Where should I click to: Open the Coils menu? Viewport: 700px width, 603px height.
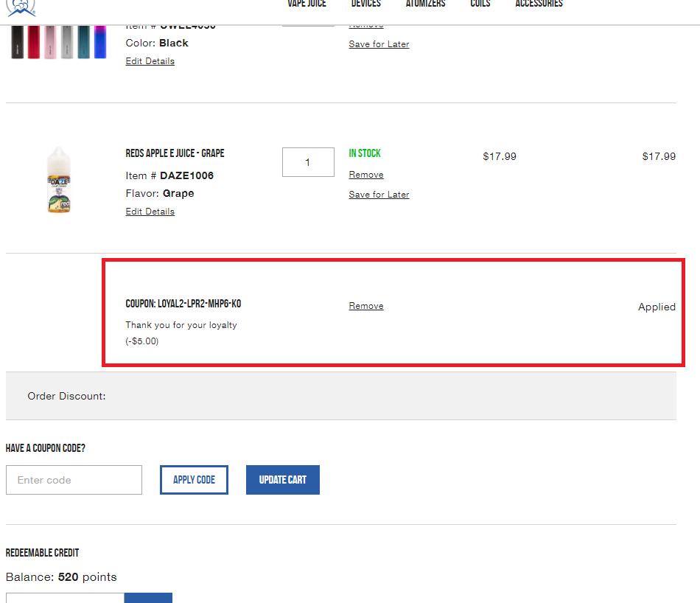click(480, 4)
